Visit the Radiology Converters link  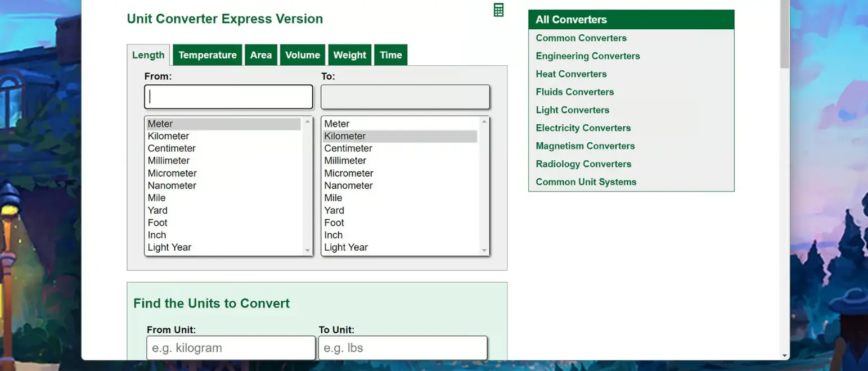click(x=583, y=164)
